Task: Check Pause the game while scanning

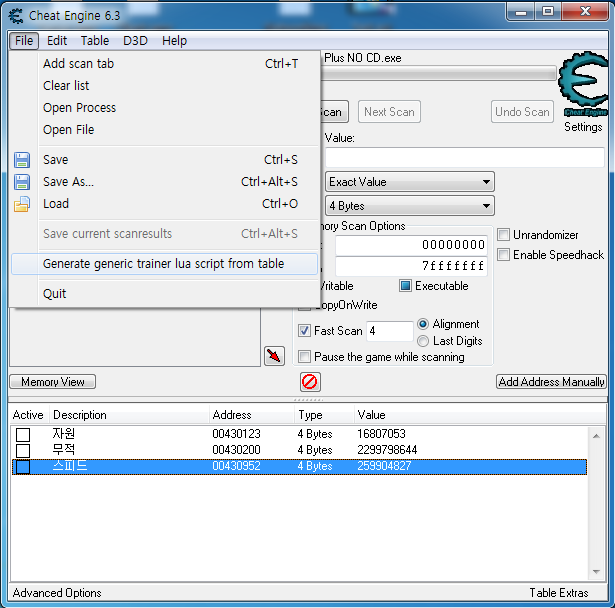Action: tap(304, 357)
